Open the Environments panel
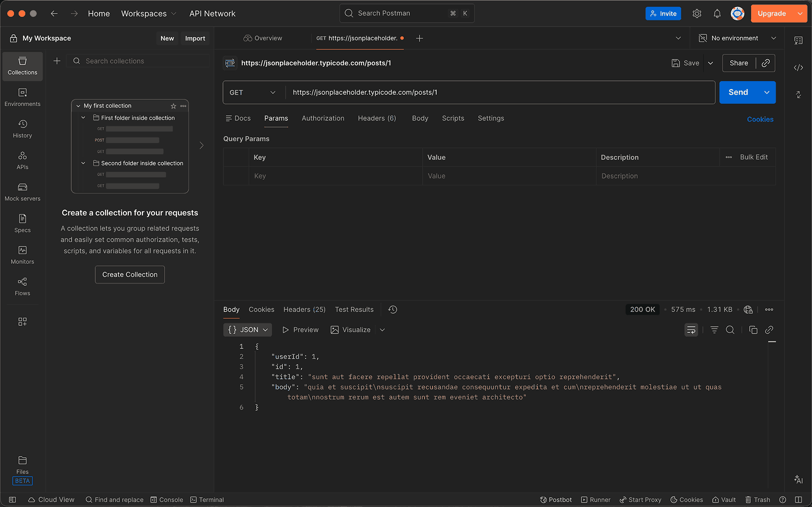 (x=22, y=96)
